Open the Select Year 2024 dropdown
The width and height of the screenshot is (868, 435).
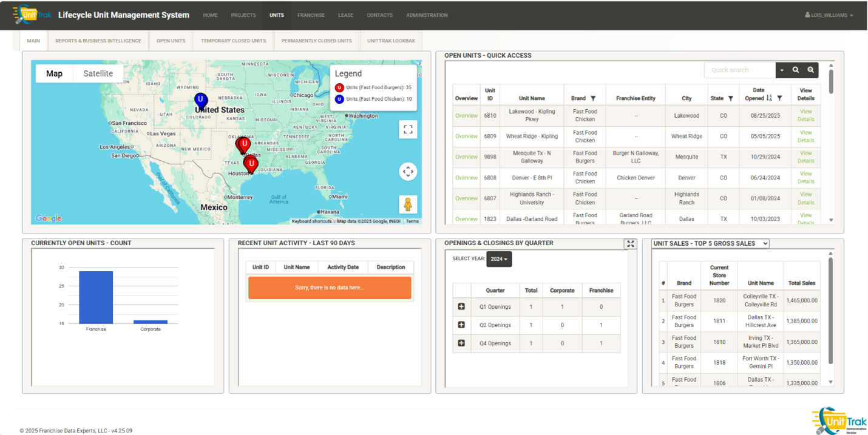tap(499, 259)
